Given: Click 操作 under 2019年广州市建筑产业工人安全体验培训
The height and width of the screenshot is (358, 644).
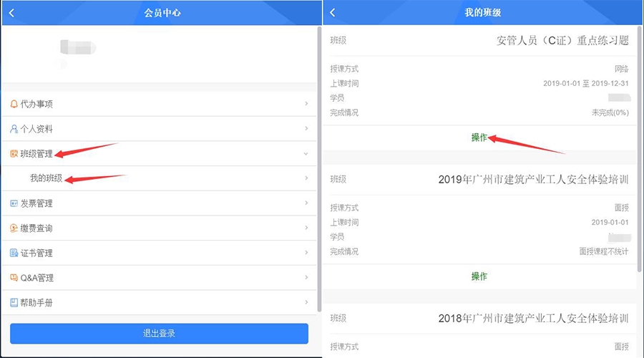Looking at the screenshot, I should point(479,276).
